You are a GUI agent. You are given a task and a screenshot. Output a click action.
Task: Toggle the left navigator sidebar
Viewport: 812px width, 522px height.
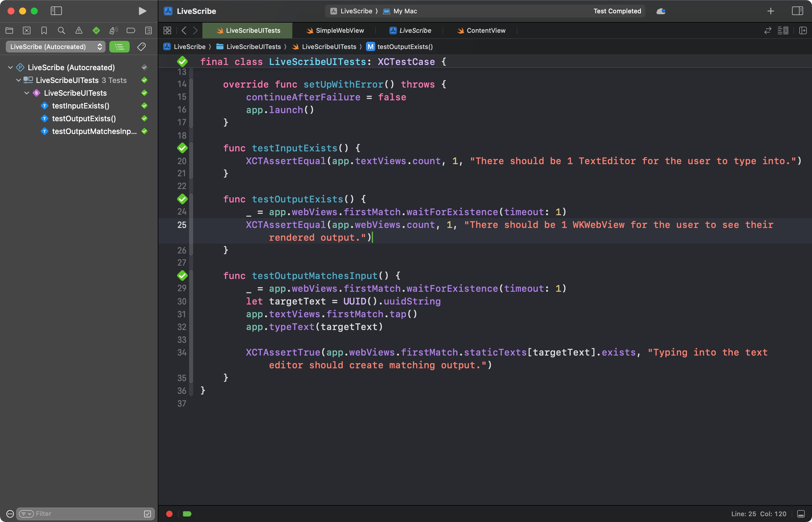tap(56, 11)
